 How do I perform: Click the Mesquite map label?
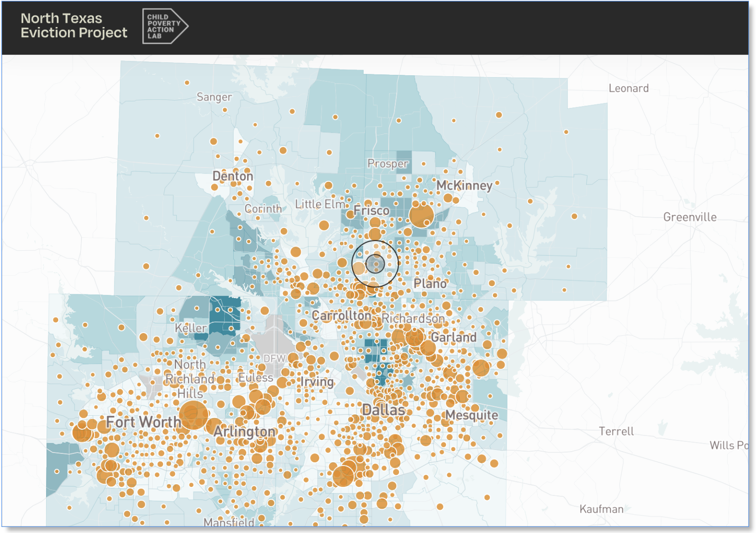click(472, 415)
